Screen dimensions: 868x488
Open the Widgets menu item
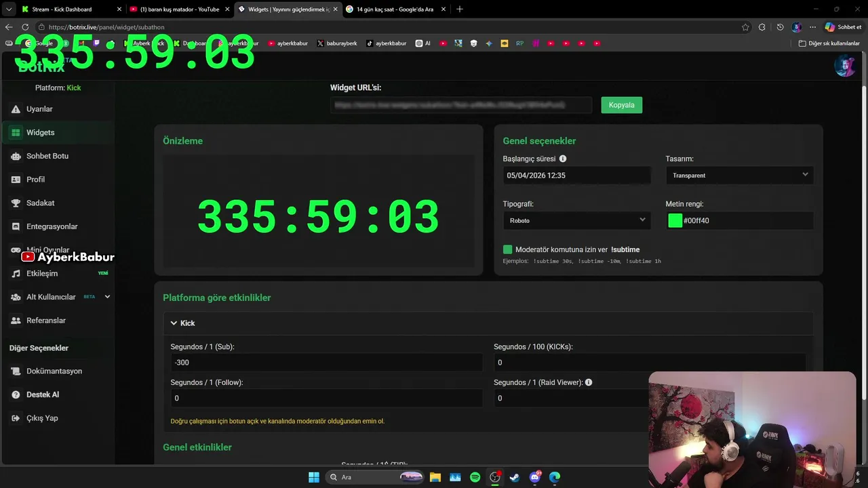[58, 133]
